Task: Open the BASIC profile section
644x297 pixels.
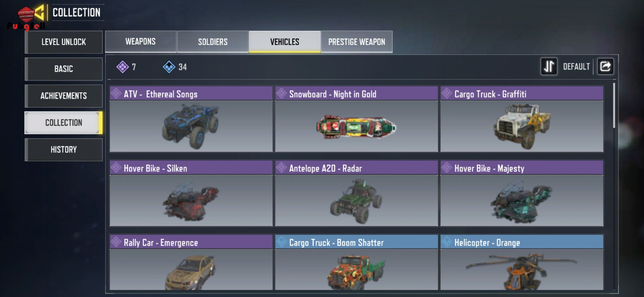Action: click(x=64, y=69)
